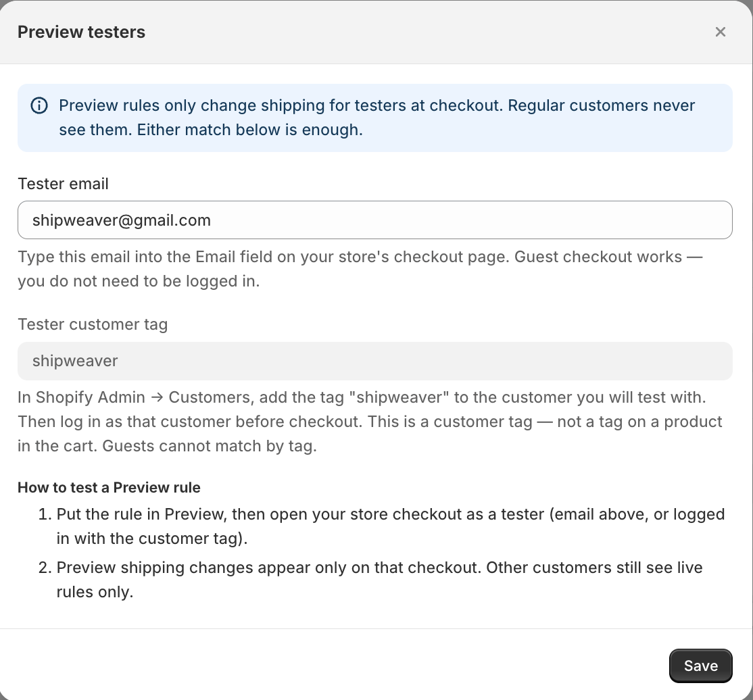Save the preview tester settings
This screenshot has width=753, height=700.
701,666
